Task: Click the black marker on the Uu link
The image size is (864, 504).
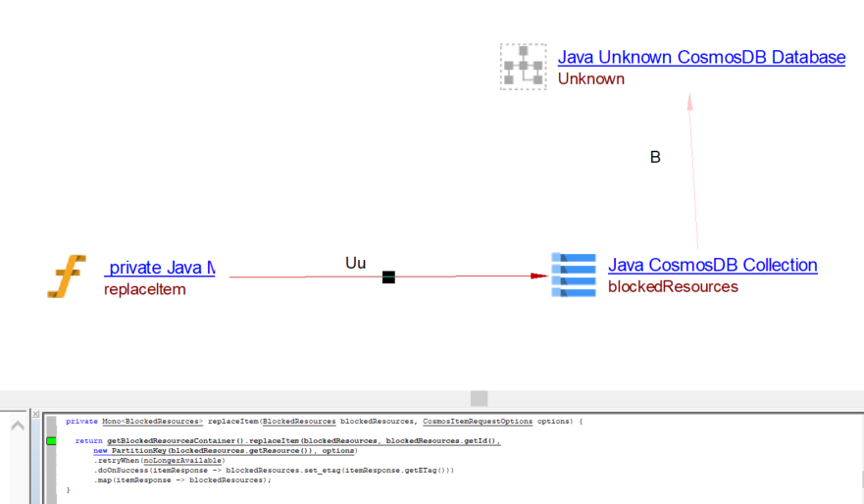Action: pos(388,277)
